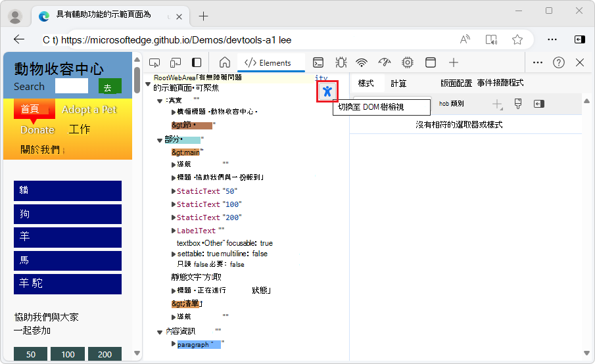Open the Network wifi icon
Viewport: 595px width, 364px height.
[x=362, y=62]
